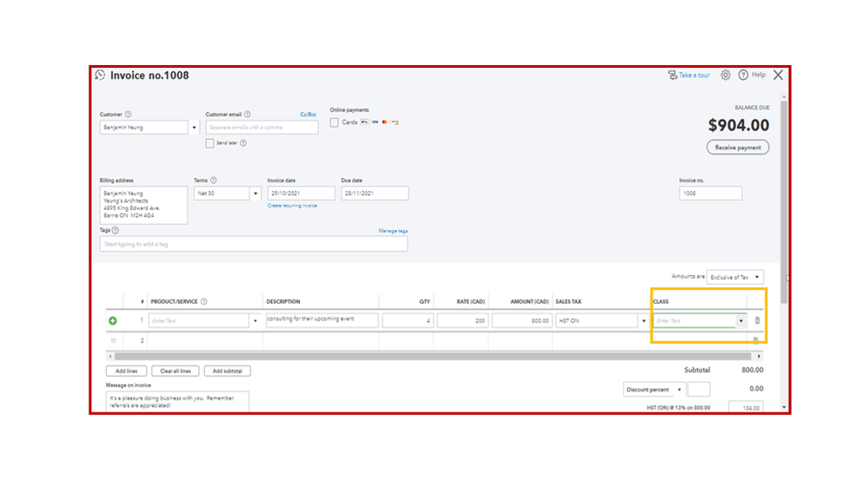This screenshot has width=868, height=488.
Task: Click the Terms help icon
Action: point(214,181)
